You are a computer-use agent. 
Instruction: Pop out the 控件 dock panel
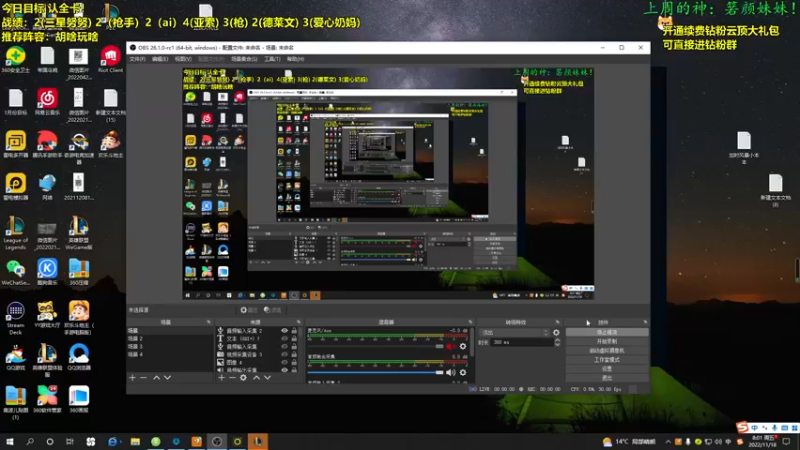click(x=645, y=322)
